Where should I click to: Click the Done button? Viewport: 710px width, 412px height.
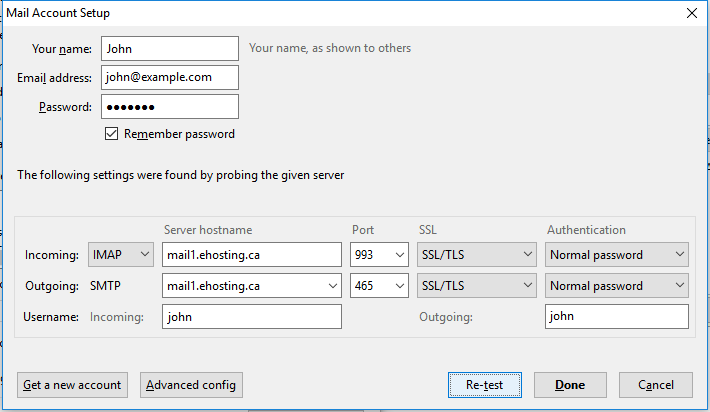(x=570, y=385)
